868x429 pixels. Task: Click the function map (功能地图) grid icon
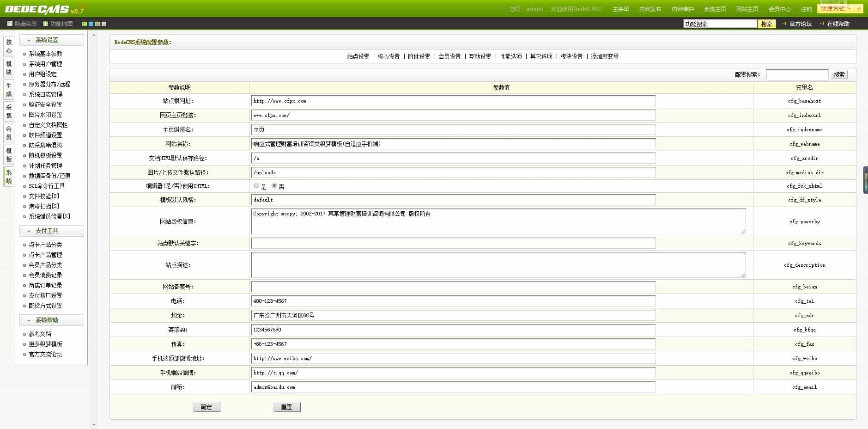coord(45,24)
